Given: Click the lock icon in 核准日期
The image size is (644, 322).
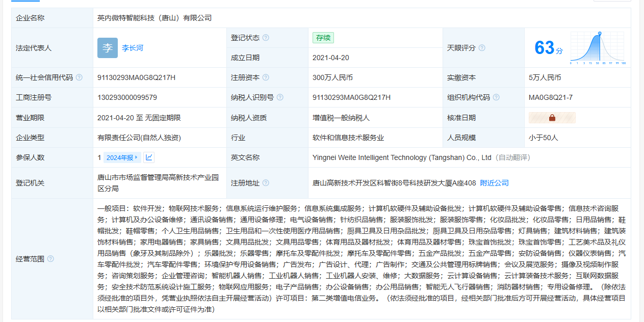Looking at the screenshot, I should tap(552, 118).
